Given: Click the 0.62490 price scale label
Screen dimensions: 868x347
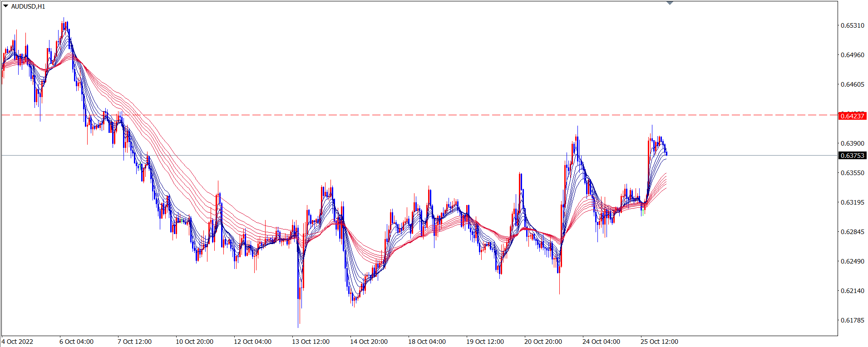Looking at the screenshot, I should click(x=852, y=261).
